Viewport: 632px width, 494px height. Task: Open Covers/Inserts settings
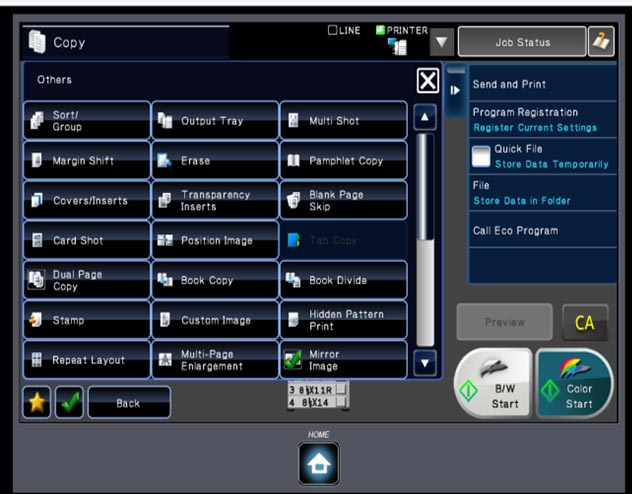pyautogui.click(x=87, y=200)
